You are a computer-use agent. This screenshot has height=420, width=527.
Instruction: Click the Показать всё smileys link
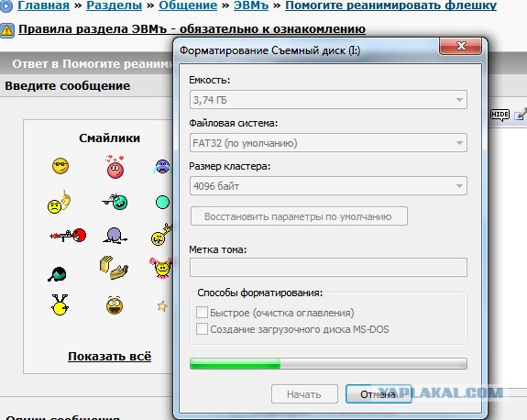[110, 356]
